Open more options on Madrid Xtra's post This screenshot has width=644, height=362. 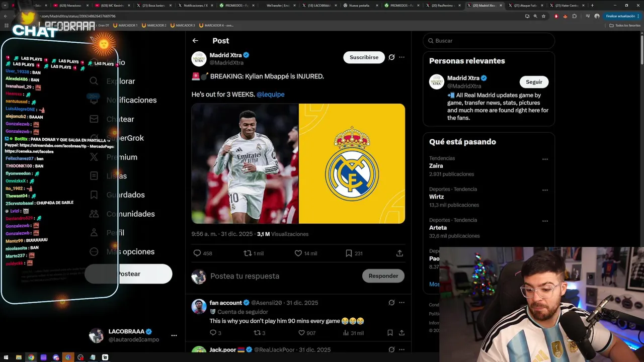pyautogui.click(x=401, y=57)
